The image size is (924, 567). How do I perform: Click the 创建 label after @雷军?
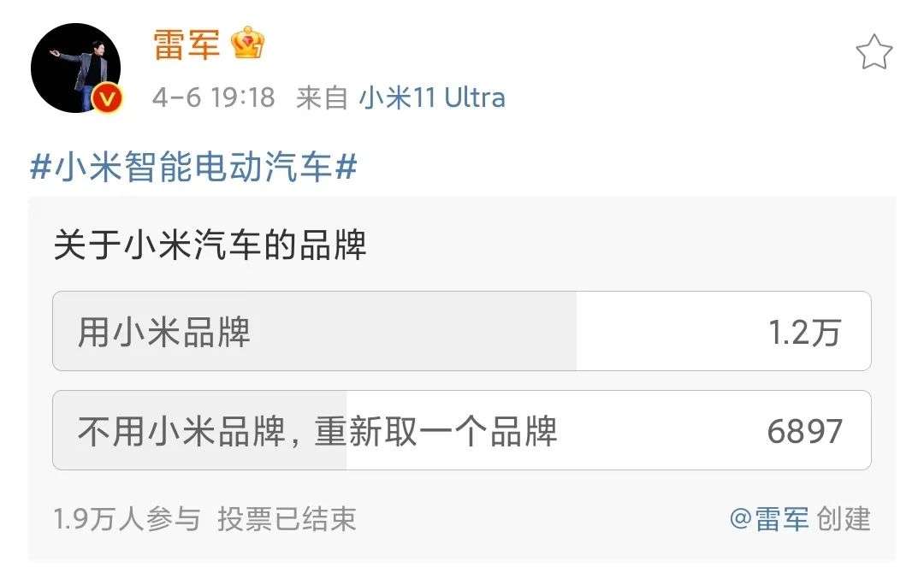point(844,518)
